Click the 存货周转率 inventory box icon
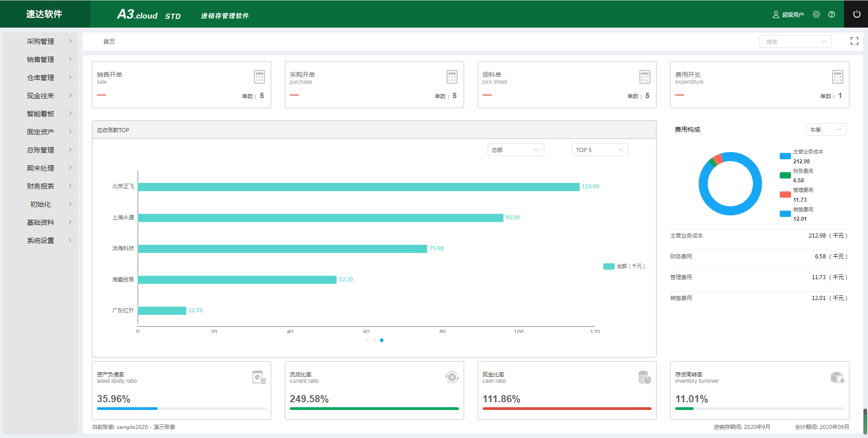 coord(837,377)
